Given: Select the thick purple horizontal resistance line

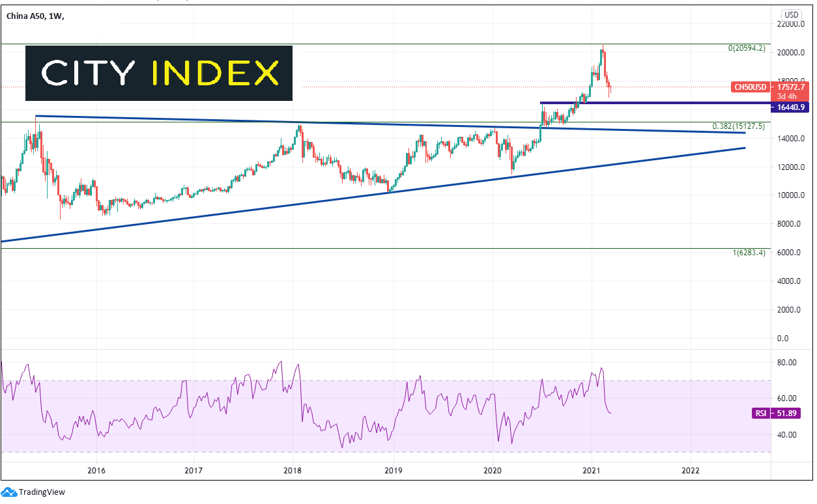Looking at the screenshot, I should click(652, 103).
